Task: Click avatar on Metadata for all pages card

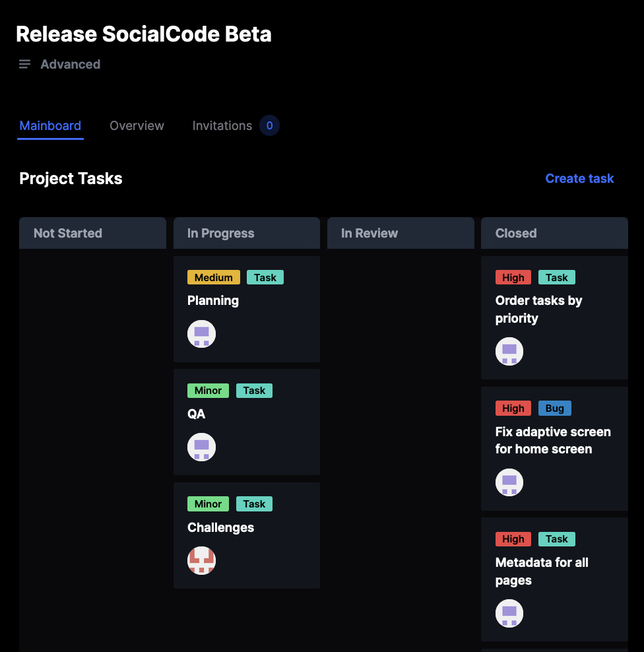Action: point(509,614)
